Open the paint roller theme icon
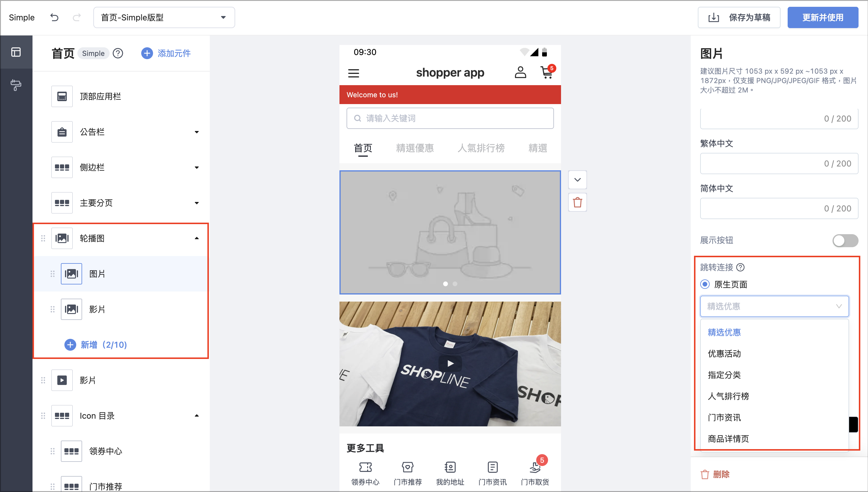The height and width of the screenshot is (492, 868). click(16, 85)
